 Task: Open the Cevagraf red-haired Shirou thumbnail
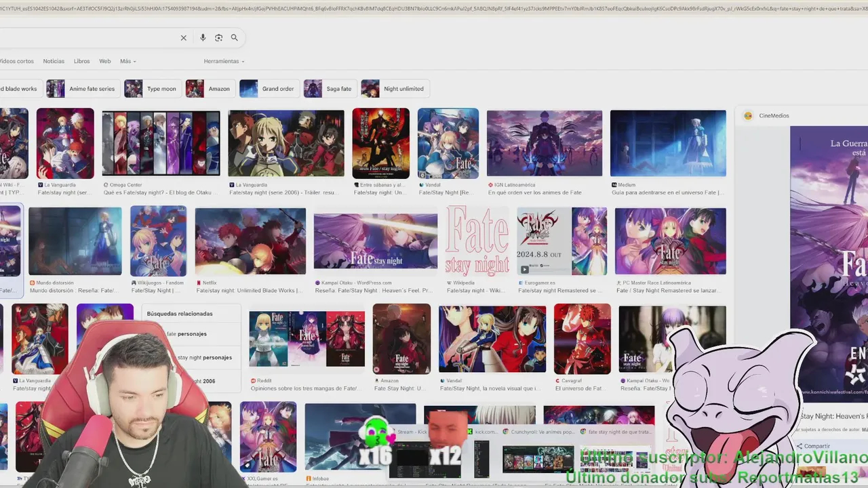pyautogui.click(x=582, y=339)
